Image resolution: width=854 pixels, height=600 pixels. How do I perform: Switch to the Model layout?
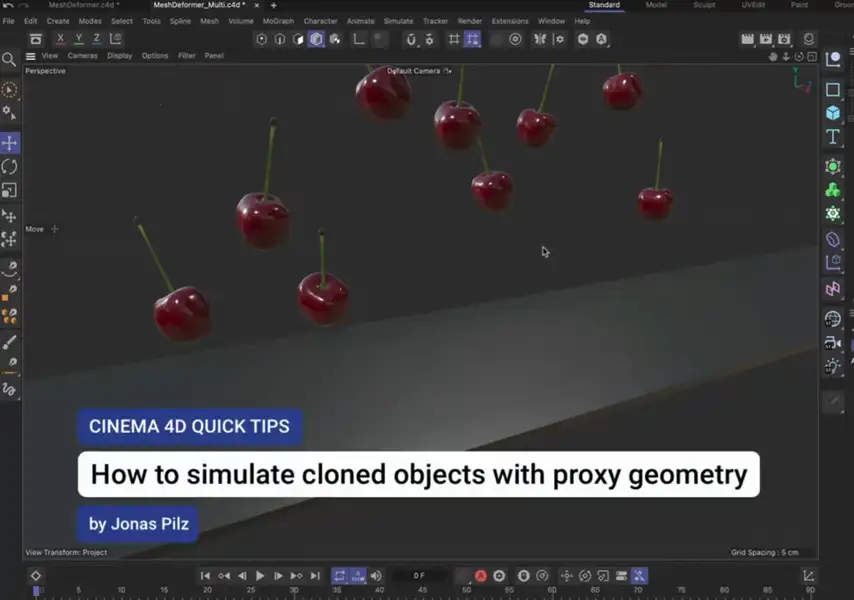[656, 5]
